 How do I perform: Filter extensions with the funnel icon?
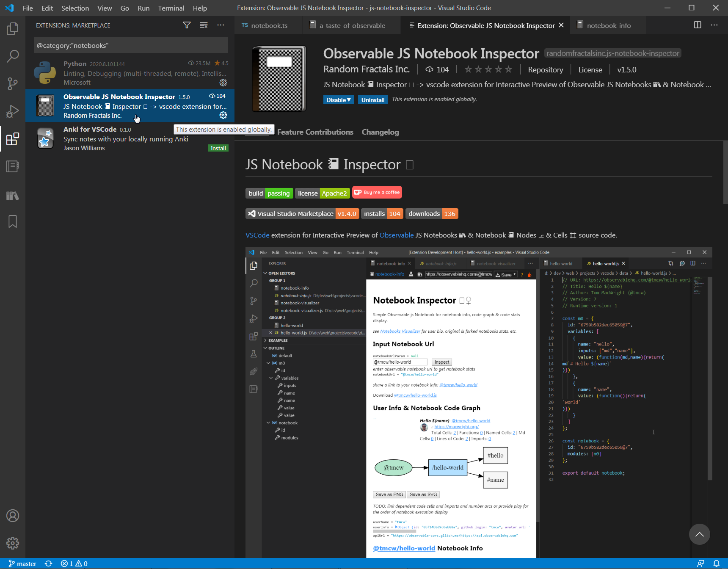187,25
